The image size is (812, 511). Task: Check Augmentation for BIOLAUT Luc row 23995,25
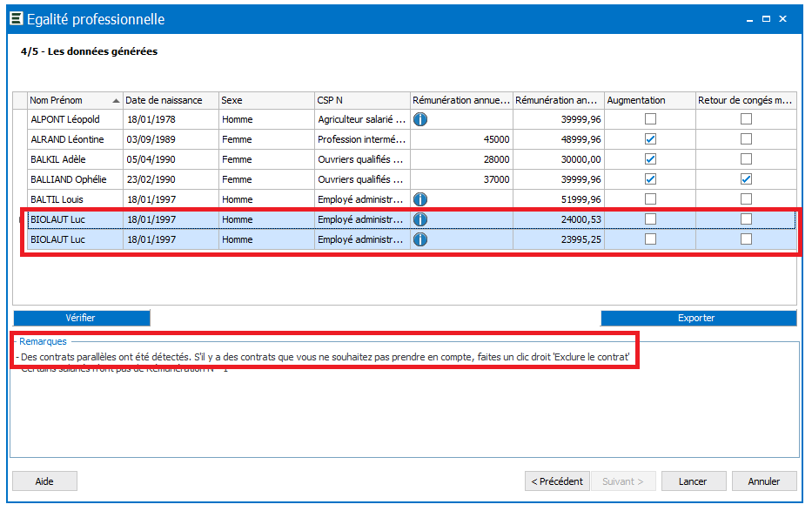coord(650,239)
